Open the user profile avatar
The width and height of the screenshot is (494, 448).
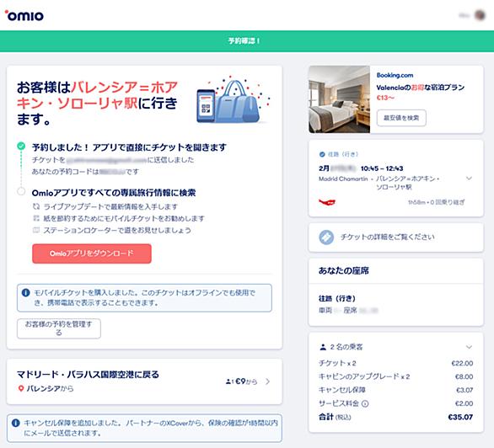tap(480, 15)
